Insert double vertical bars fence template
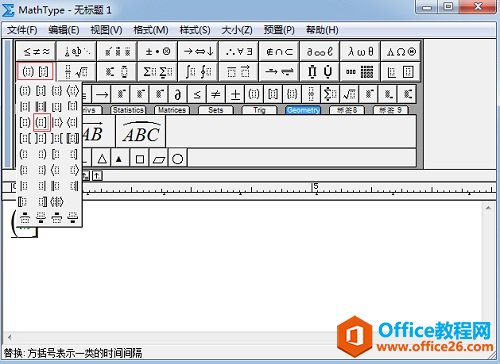The image size is (500, 364). click(41, 106)
